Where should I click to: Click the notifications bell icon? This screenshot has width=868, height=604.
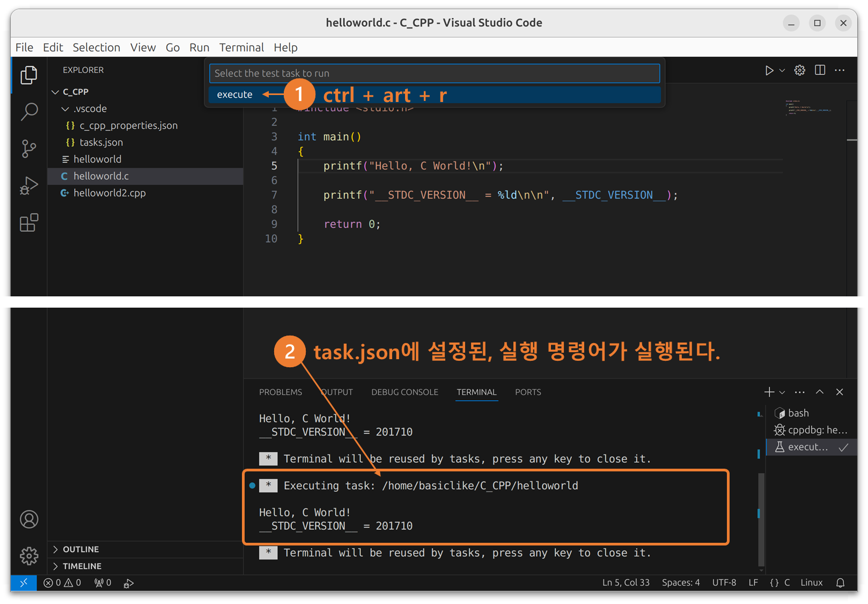[841, 583]
